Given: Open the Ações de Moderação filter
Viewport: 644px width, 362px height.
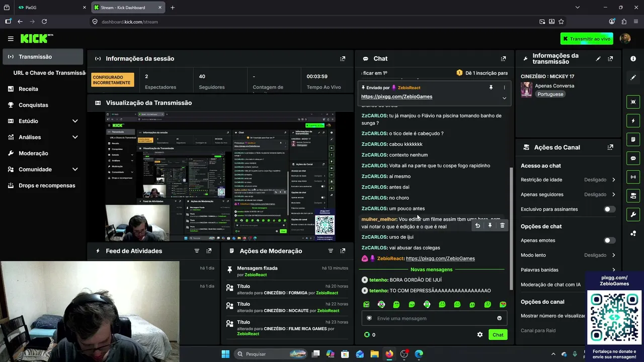Looking at the screenshot, I should (x=331, y=251).
